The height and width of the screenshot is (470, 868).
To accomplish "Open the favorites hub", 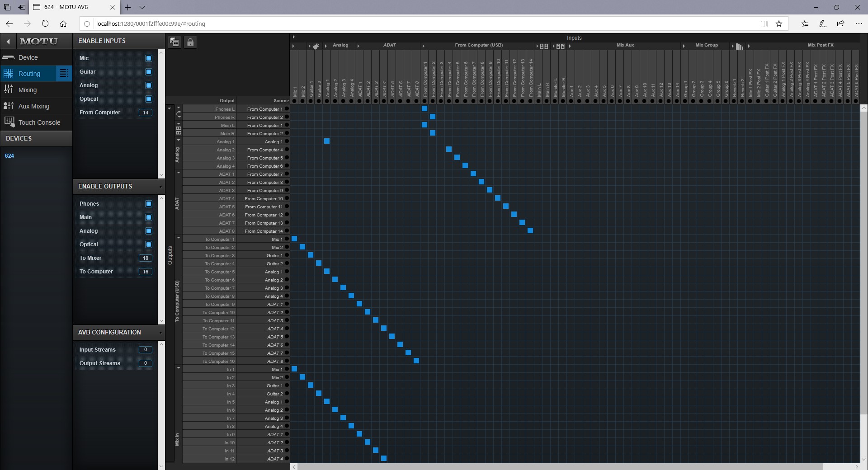I will point(805,23).
